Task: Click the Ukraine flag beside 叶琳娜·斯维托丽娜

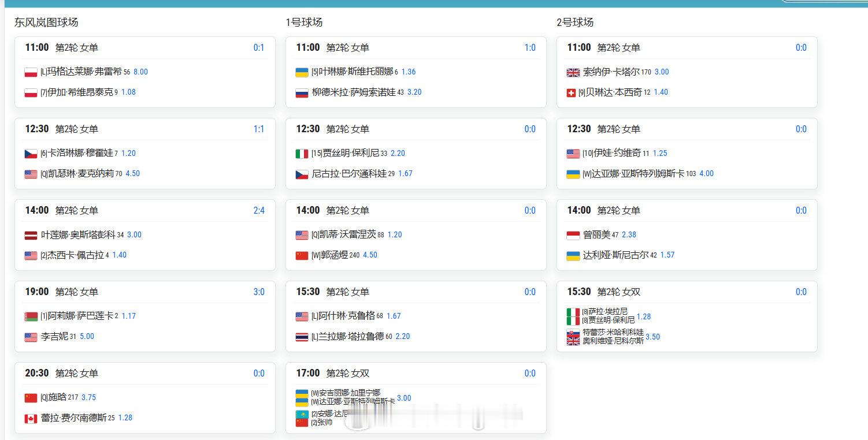Action: click(x=302, y=72)
